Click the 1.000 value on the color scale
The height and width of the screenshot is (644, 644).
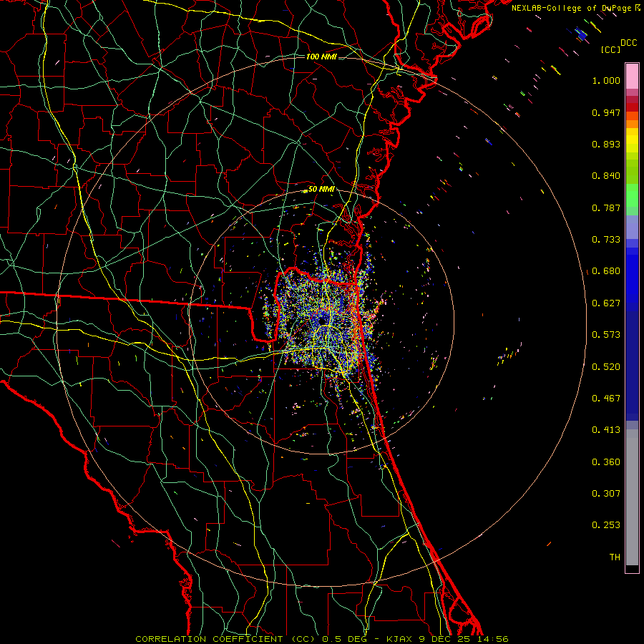(x=606, y=80)
